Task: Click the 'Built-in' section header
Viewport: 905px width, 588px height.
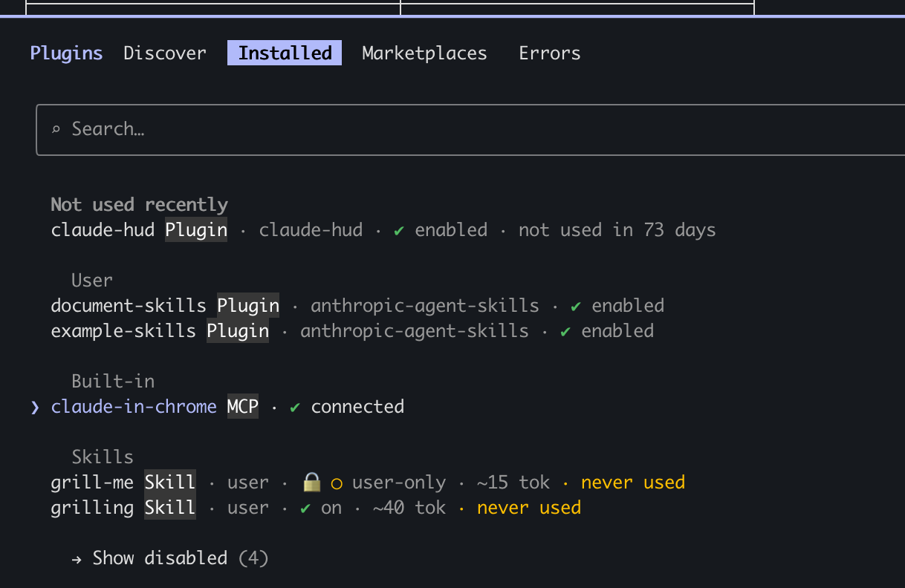Action: [113, 382]
